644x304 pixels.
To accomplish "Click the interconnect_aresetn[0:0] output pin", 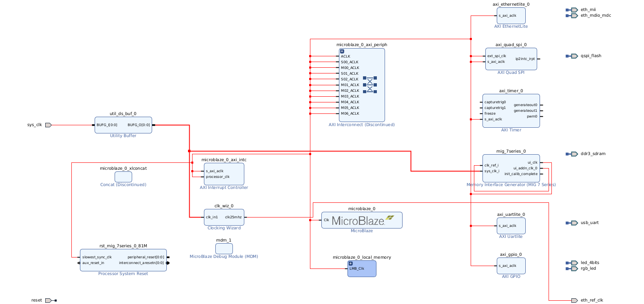I will (142, 263).
